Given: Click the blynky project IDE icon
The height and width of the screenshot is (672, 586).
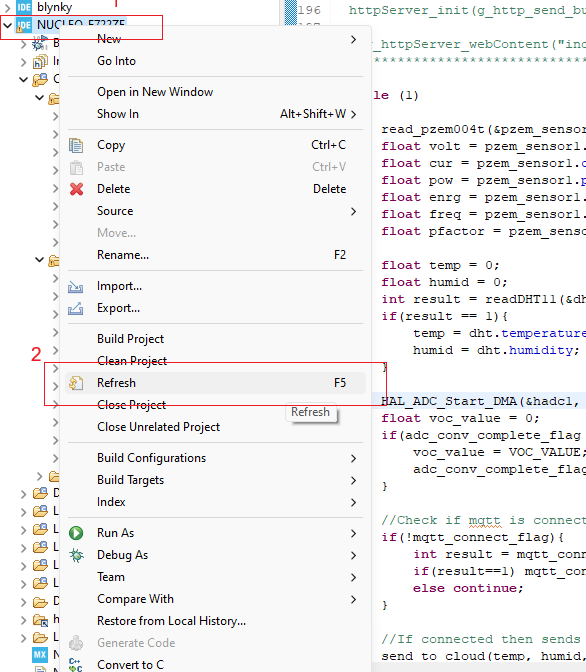Looking at the screenshot, I should pyautogui.click(x=24, y=7).
